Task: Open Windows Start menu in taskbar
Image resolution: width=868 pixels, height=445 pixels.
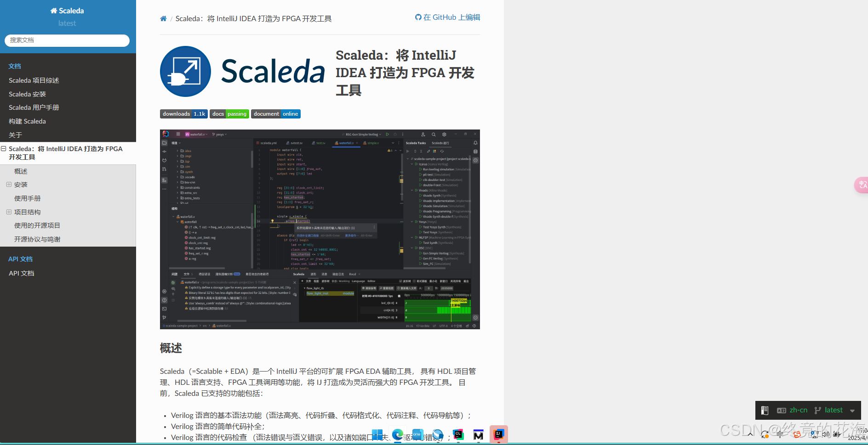Action: (x=377, y=434)
